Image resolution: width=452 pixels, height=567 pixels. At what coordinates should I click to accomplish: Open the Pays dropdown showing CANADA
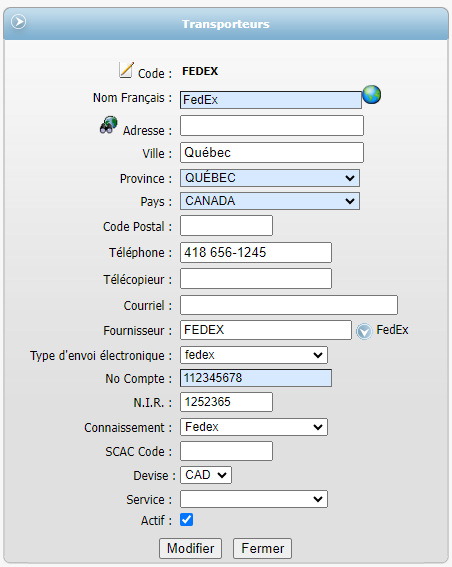click(x=270, y=201)
